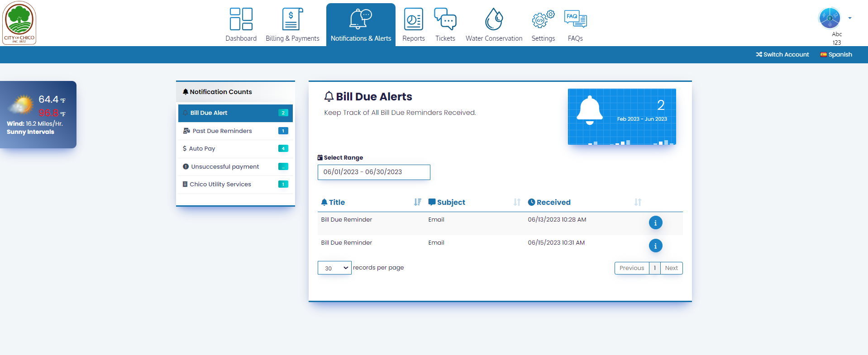Sort table by Title column

417,202
